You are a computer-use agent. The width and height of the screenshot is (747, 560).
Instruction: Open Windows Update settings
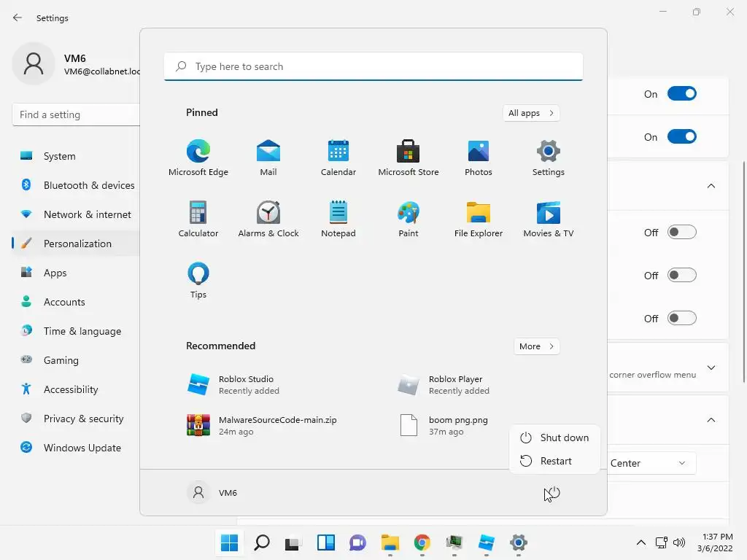(76, 448)
